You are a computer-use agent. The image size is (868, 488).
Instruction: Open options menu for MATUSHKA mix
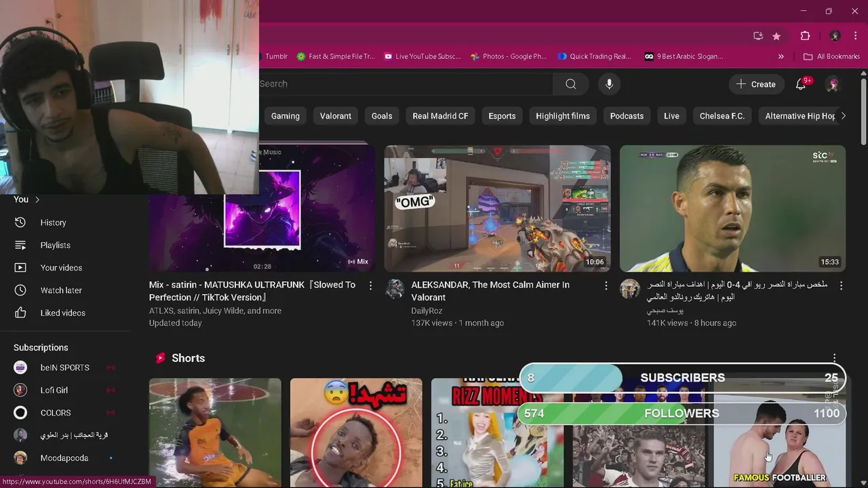[370, 286]
